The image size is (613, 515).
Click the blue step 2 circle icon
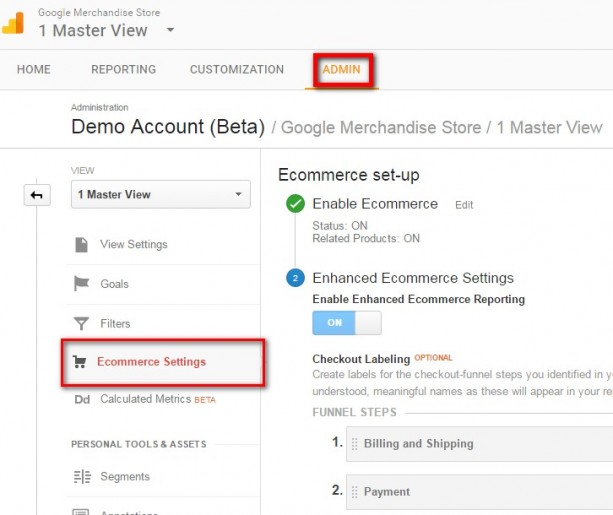pos(295,278)
